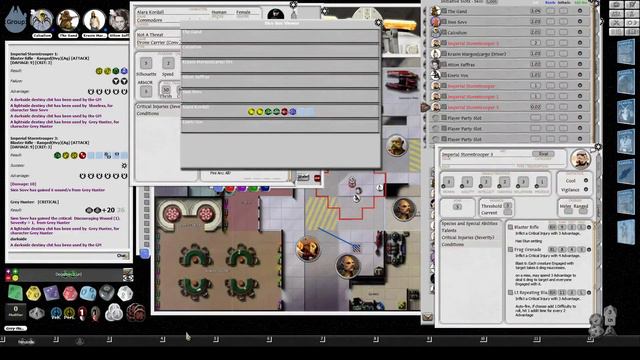Pick up the black Setback die
This screenshot has height=360, width=640.
[x=107, y=293]
